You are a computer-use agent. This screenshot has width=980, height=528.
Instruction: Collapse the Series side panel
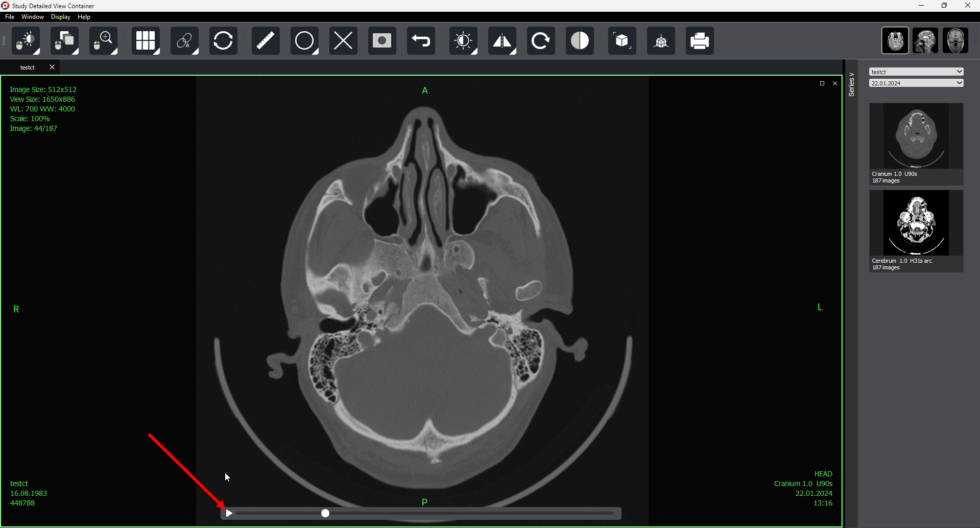[x=851, y=85]
